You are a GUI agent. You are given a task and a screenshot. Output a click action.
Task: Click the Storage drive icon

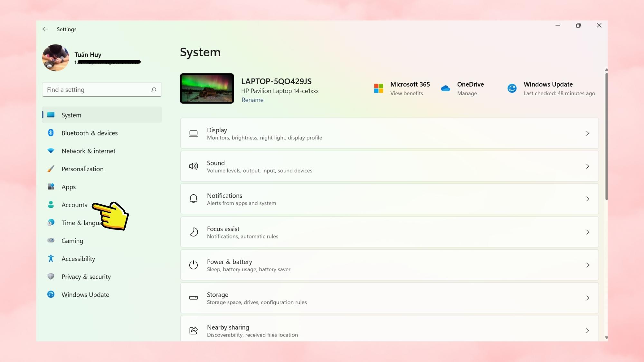(x=194, y=298)
